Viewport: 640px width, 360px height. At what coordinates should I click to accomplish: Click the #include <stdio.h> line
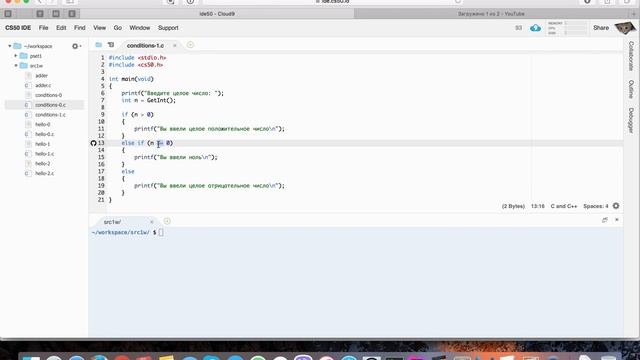(x=137, y=58)
